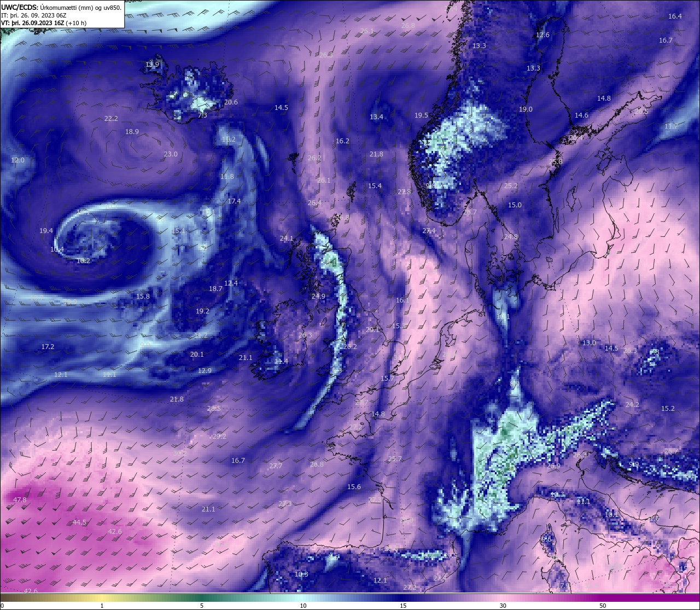Click the map value 19.0
700x610 pixels.
[526, 109]
